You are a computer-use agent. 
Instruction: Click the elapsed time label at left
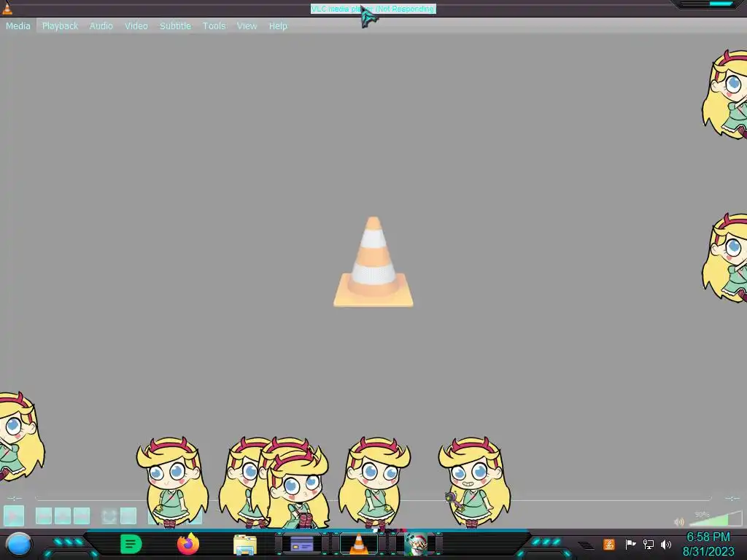click(x=15, y=498)
